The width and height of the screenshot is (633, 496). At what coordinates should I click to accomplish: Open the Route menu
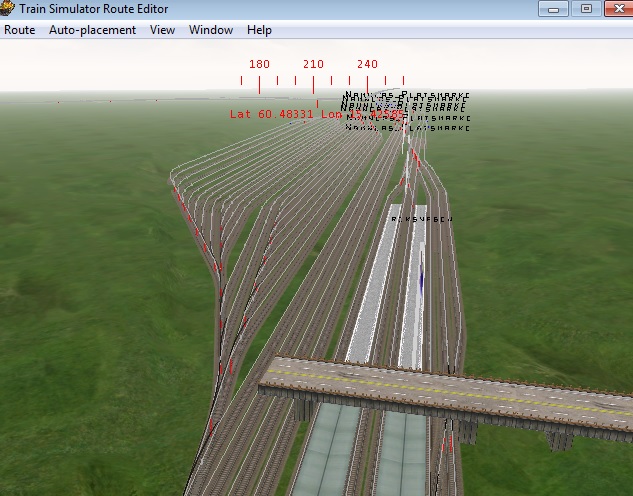19,30
